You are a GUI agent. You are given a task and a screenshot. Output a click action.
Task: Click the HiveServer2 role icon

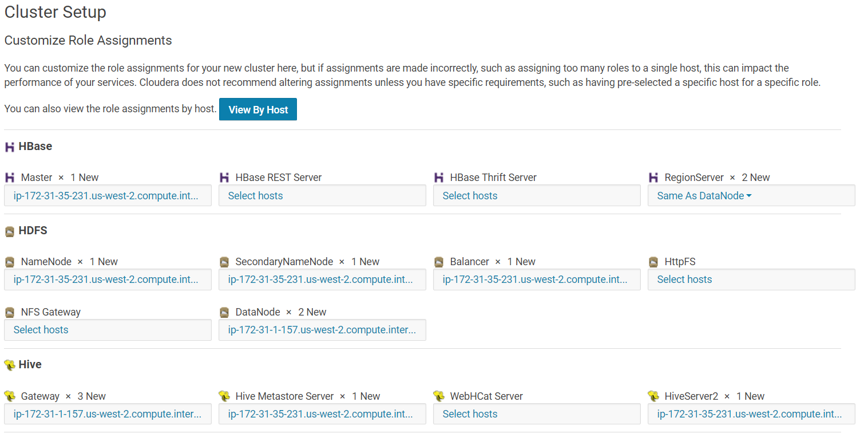click(x=653, y=396)
